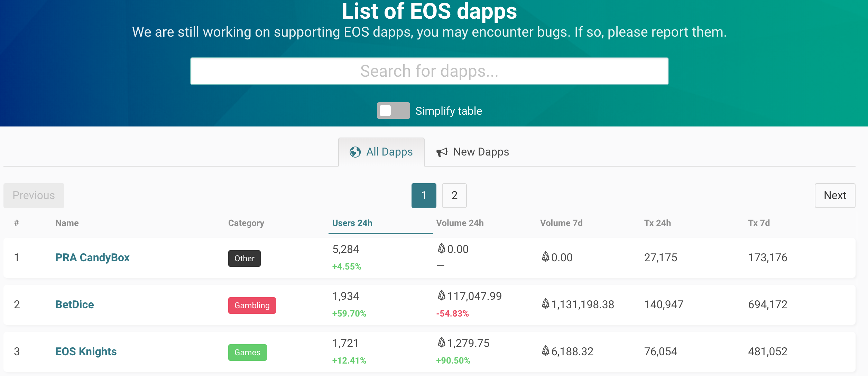Click the green Games category tag
The image size is (868, 376).
tap(247, 352)
